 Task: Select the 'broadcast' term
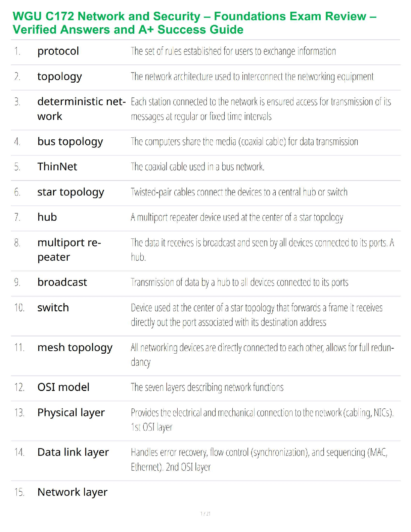pyautogui.click(x=62, y=282)
